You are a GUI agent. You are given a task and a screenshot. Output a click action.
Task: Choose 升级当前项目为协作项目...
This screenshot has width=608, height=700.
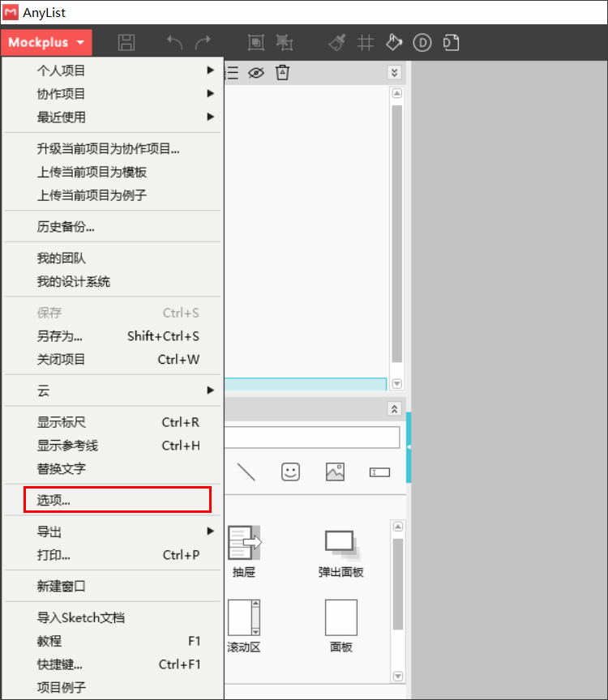[113, 148]
